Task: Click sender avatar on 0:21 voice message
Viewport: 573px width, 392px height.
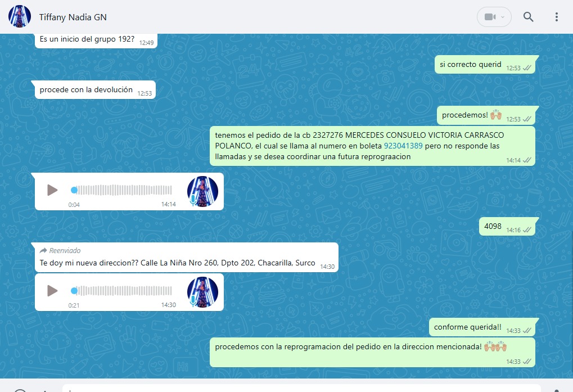Action: pyautogui.click(x=202, y=292)
